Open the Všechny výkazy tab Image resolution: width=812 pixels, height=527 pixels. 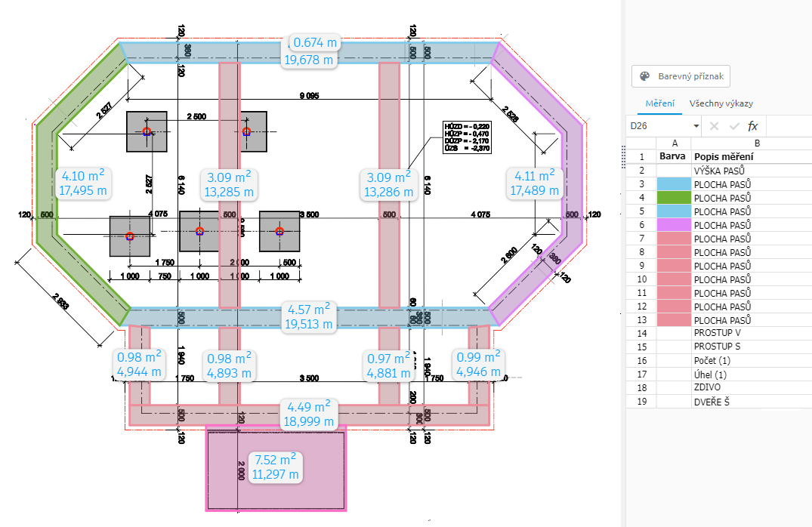click(x=721, y=103)
